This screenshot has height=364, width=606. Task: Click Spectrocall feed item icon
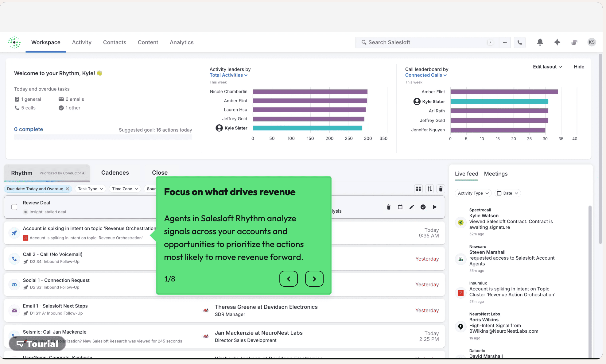461,223
